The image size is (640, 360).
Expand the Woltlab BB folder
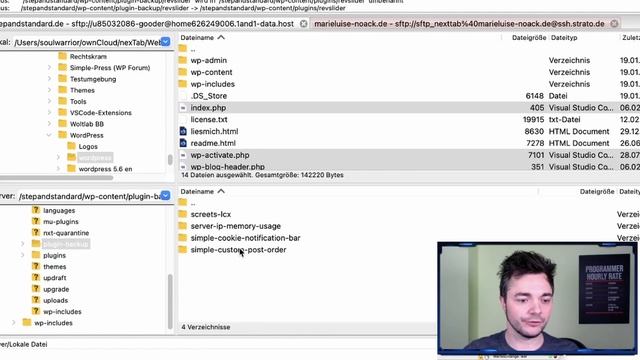[x=49, y=124]
